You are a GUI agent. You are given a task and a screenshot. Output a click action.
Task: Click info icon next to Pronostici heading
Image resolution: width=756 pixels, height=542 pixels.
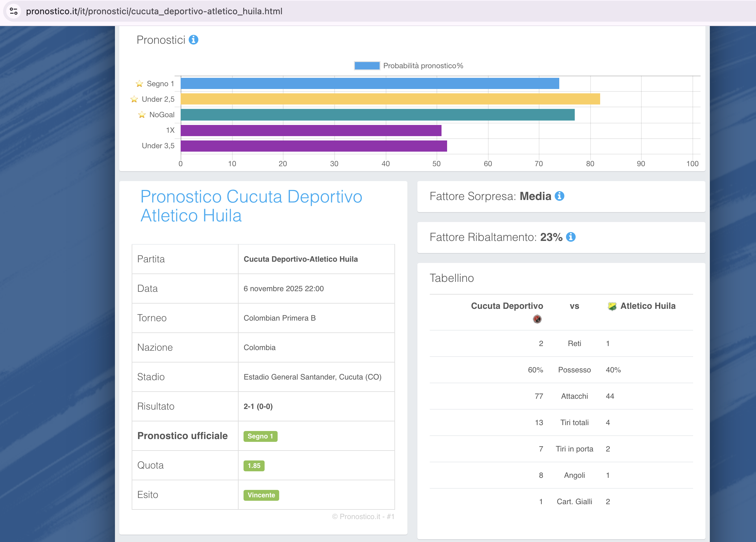tap(193, 40)
